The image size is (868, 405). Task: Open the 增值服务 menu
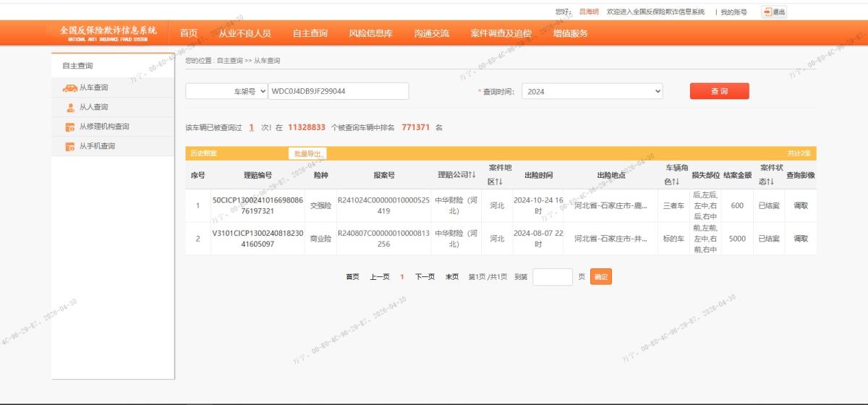pos(570,33)
